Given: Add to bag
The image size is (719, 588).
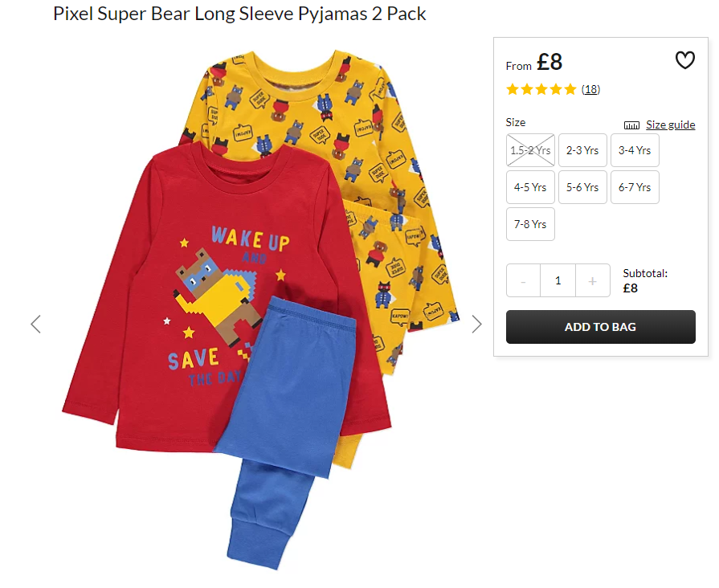Looking at the screenshot, I should tap(601, 327).
